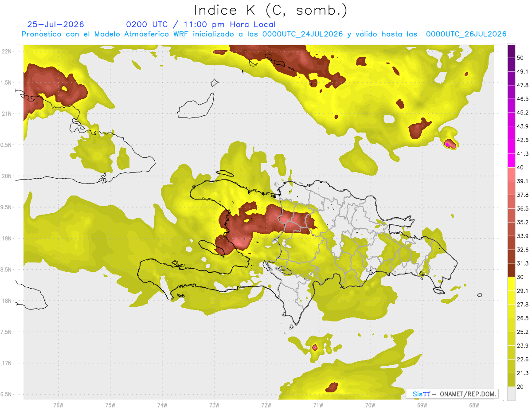This screenshot has width=532, height=411.
Task: Select the date text "25-Jul-2026"
Action: click(56, 24)
